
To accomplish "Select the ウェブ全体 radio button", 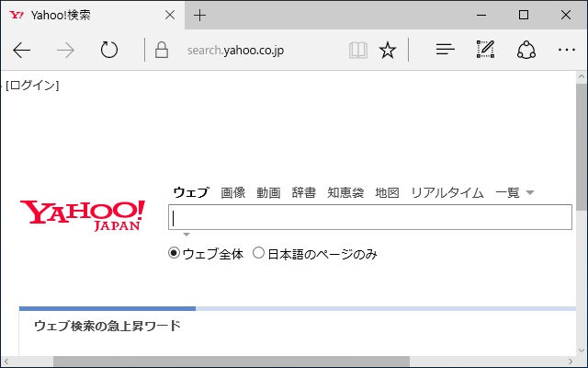I will point(174,253).
